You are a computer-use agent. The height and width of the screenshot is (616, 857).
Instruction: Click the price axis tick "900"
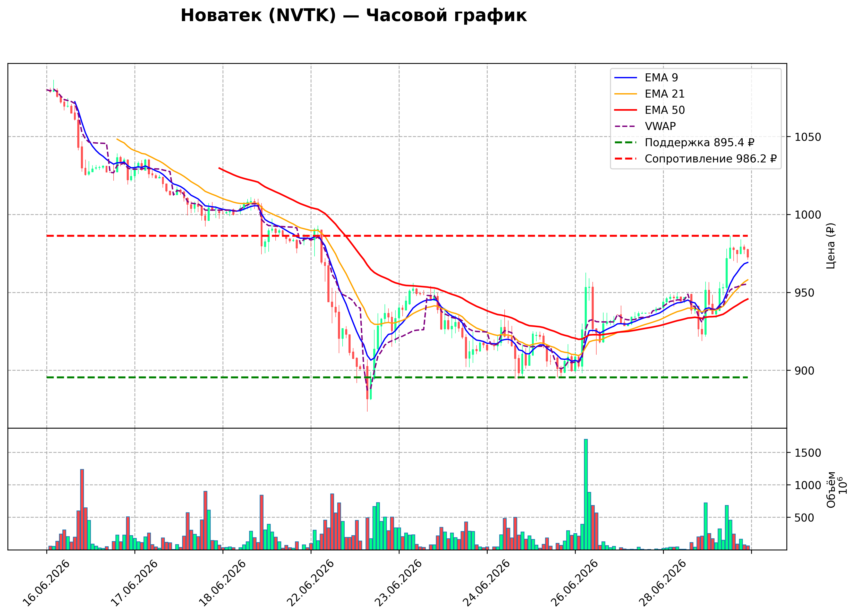click(x=804, y=370)
